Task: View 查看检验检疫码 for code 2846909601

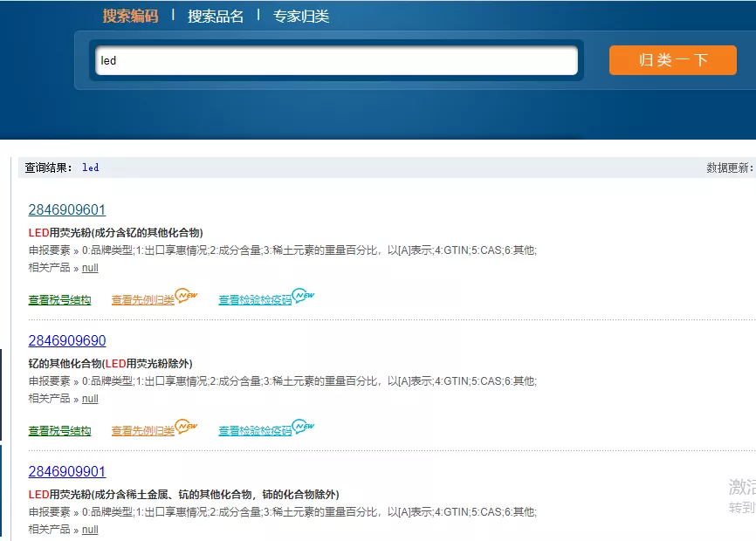Action: click(x=255, y=300)
